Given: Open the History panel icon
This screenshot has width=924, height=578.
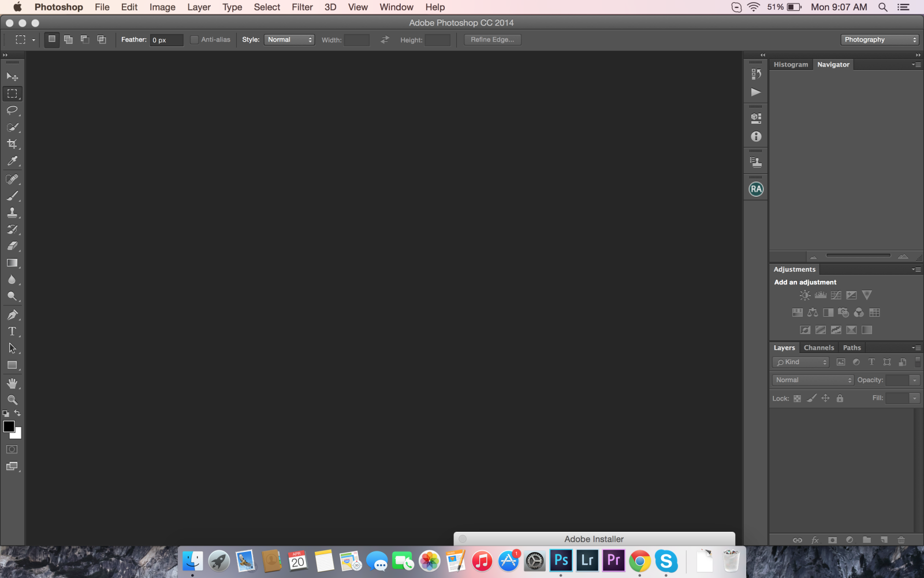Looking at the screenshot, I should 756,73.
